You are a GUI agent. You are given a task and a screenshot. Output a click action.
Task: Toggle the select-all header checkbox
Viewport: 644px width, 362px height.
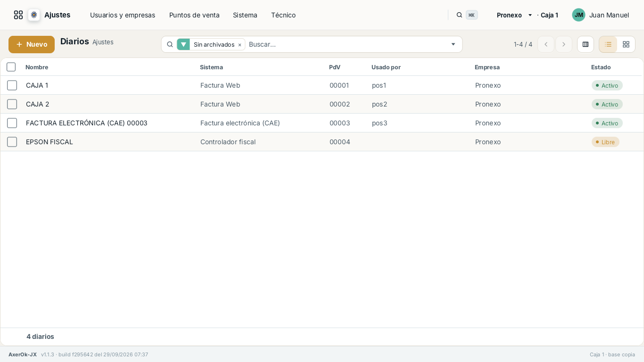point(11,67)
